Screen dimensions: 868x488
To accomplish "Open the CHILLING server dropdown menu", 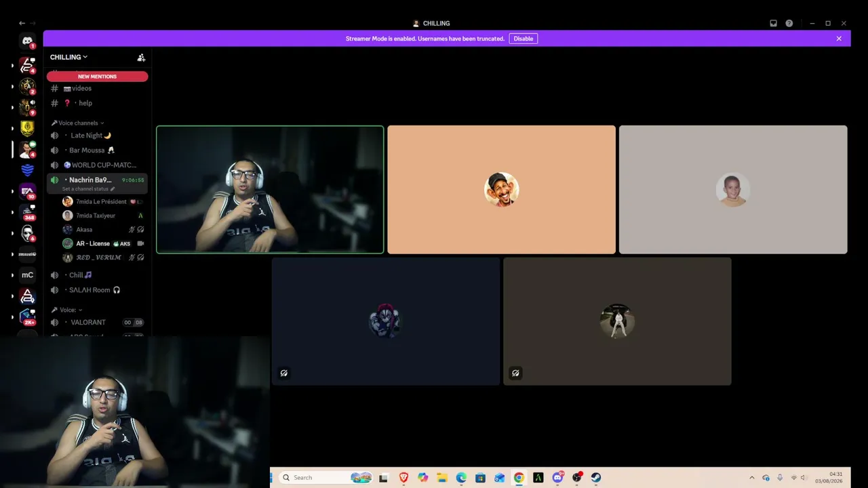I will (68, 57).
